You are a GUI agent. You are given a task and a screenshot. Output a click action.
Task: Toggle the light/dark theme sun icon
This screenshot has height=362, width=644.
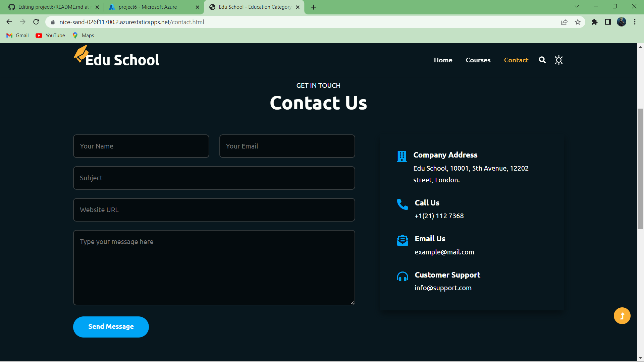[x=558, y=60]
